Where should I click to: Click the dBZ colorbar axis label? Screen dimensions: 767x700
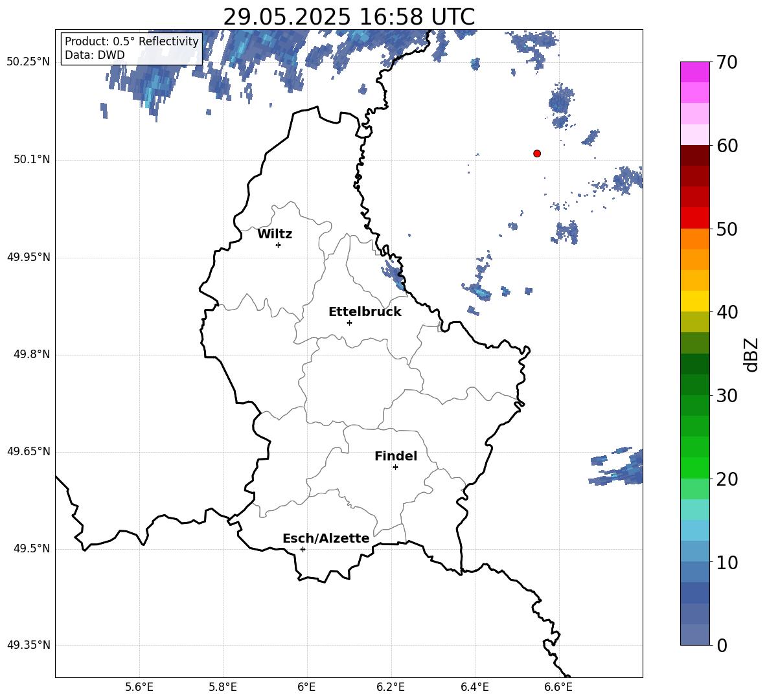tap(751, 354)
